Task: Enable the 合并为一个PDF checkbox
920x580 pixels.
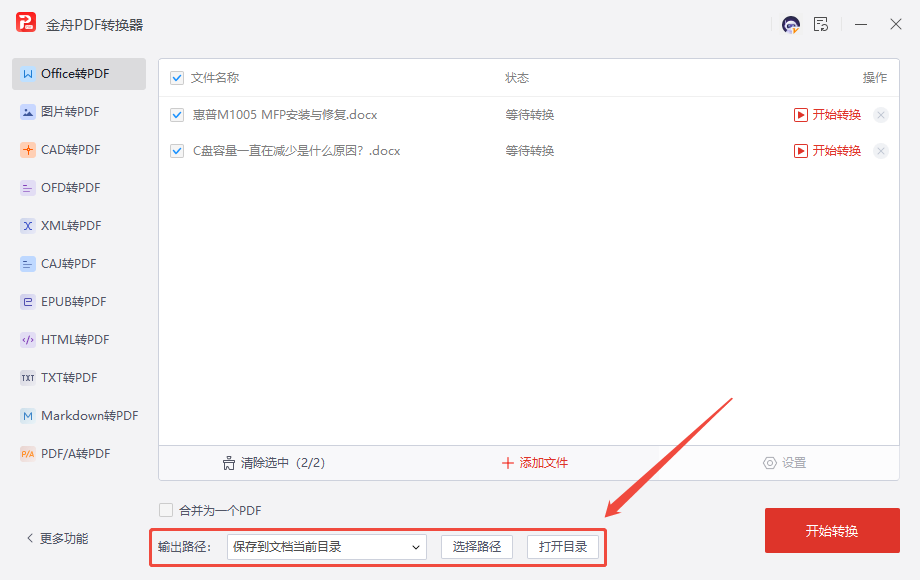Action: [x=166, y=510]
